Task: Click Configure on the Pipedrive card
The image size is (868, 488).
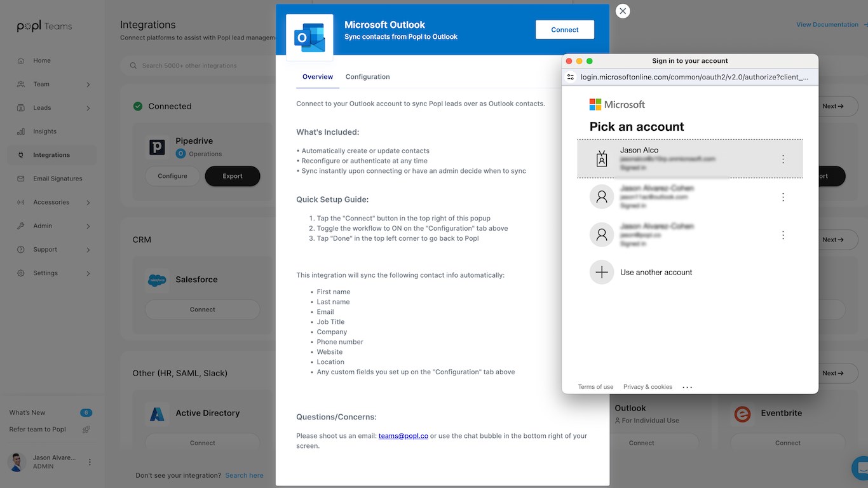Action: (x=173, y=176)
